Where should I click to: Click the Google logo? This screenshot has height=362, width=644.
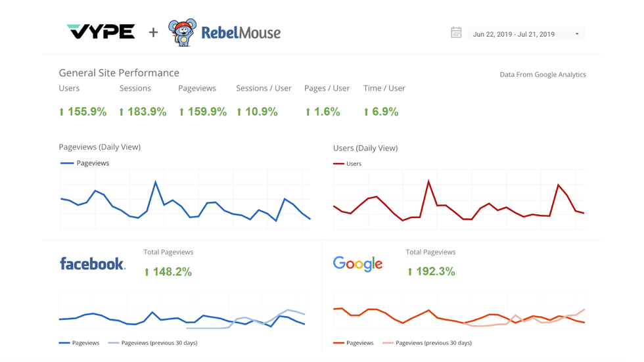tap(357, 264)
